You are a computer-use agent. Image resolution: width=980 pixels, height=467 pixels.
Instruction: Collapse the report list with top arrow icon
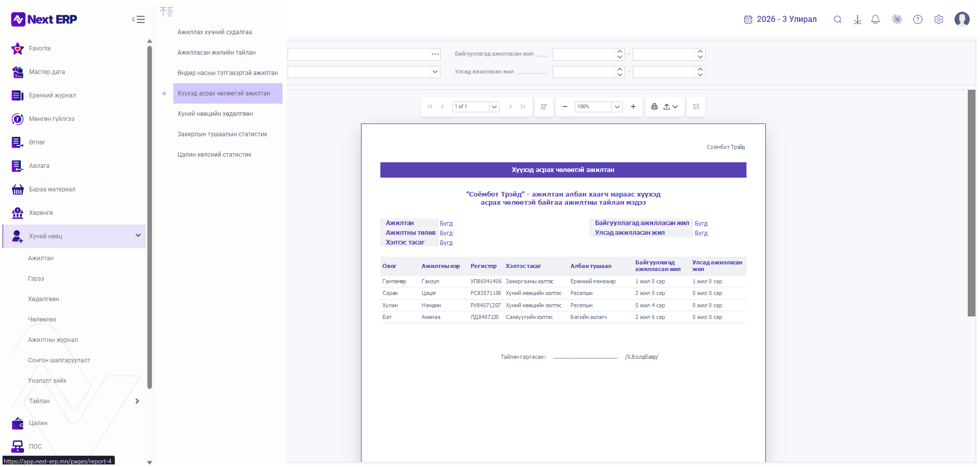[x=166, y=12]
